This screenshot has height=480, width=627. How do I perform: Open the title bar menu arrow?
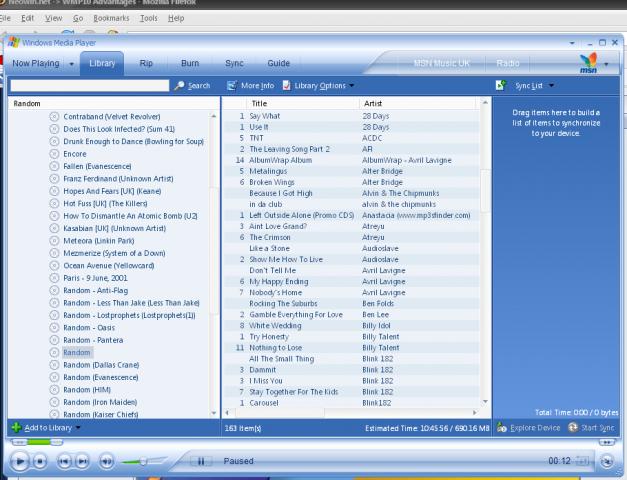click(572, 43)
